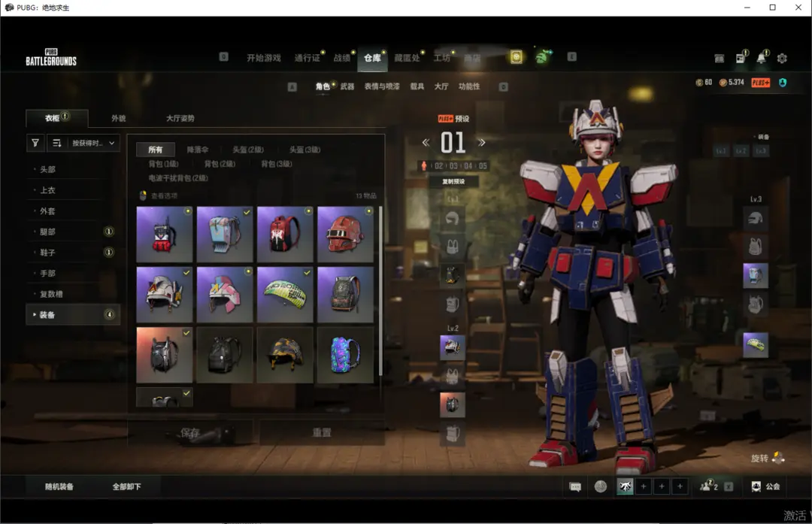The width and height of the screenshot is (812, 524).
Task: Open the 战绩 top menu
Action: [342, 58]
